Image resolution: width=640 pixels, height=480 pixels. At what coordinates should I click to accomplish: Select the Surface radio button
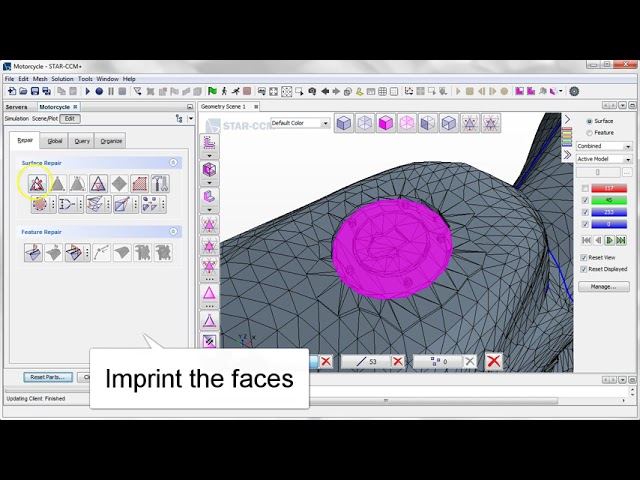589,121
